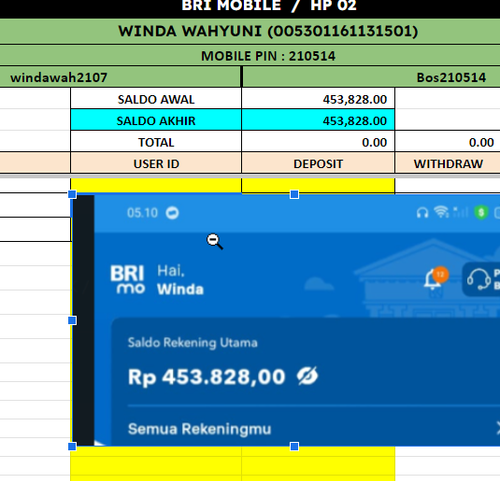
Task: Click the Hai, Winda greeting
Action: (x=180, y=280)
